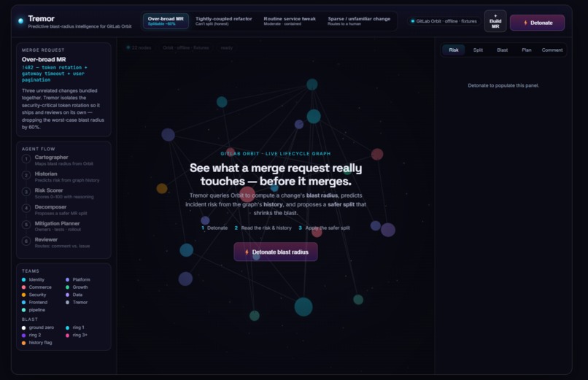Click the '22 nodes' graph status chip

(139, 47)
